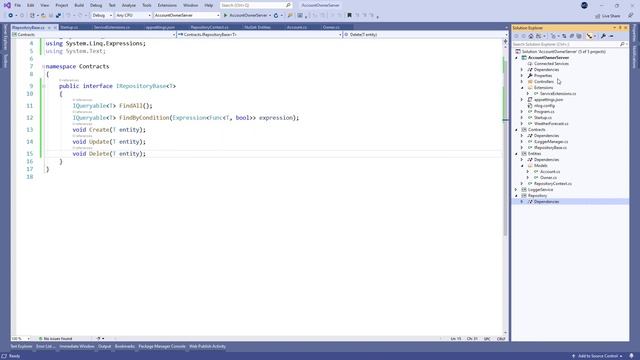
Task: Click the Solution Explorer search magnifier icon
Action: coord(622,44)
